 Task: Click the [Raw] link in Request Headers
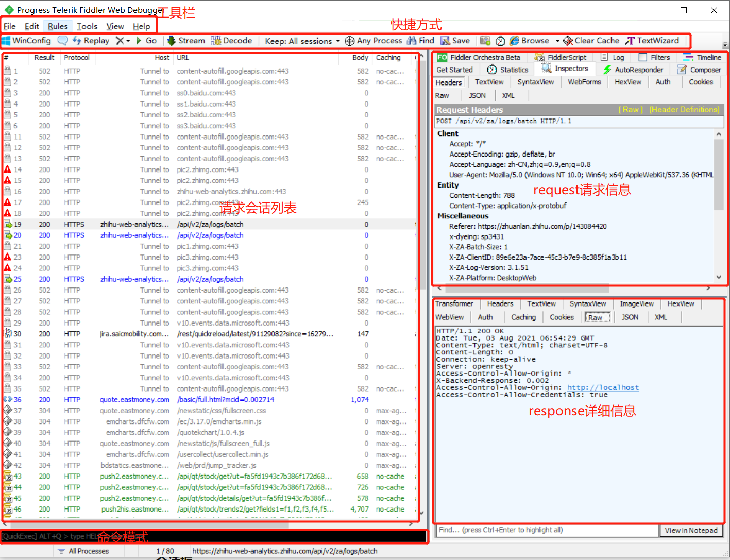[631, 110]
